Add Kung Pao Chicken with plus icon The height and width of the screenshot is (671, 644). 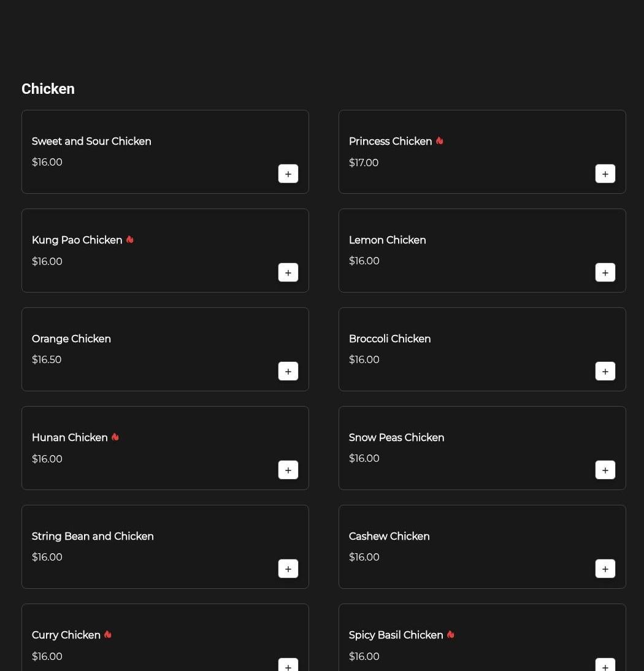point(288,272)
